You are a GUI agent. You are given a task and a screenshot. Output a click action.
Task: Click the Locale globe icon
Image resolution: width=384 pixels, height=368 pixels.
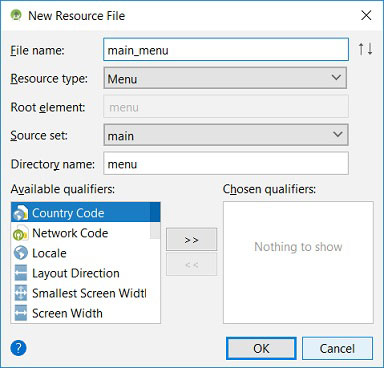[21, 253]
